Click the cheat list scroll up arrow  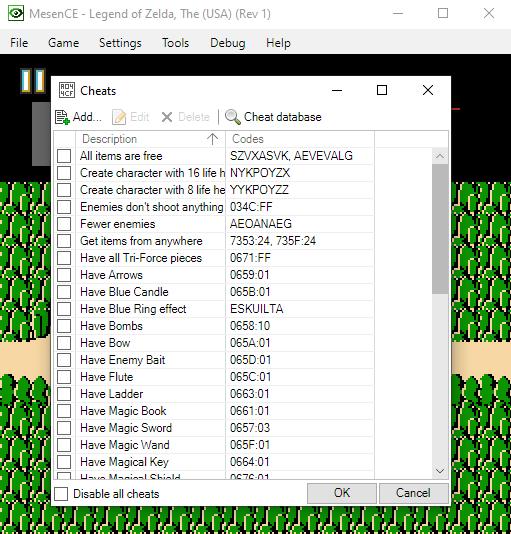[x=440, y=156]
